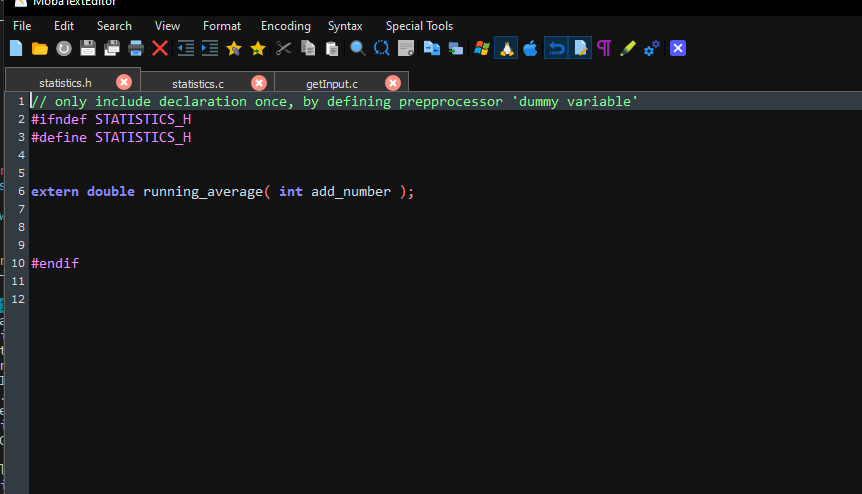Open the Edit menu

pos(64,26)
